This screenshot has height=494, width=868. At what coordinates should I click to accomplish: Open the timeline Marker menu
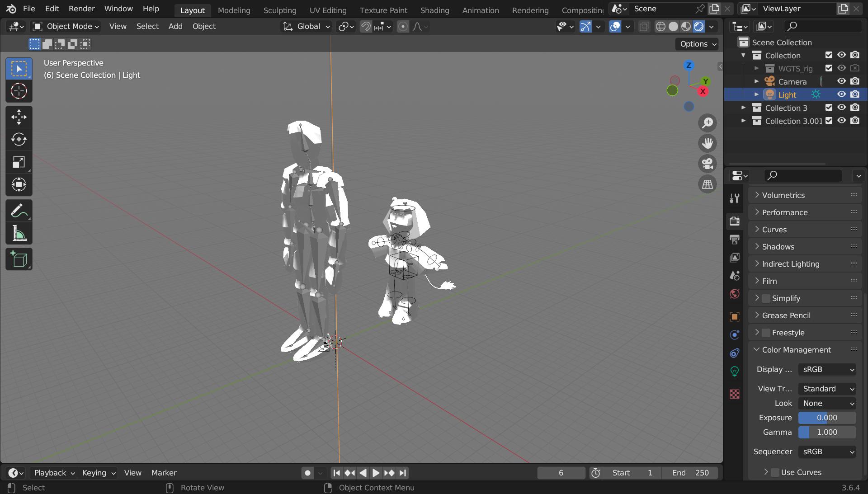(164, 473)
